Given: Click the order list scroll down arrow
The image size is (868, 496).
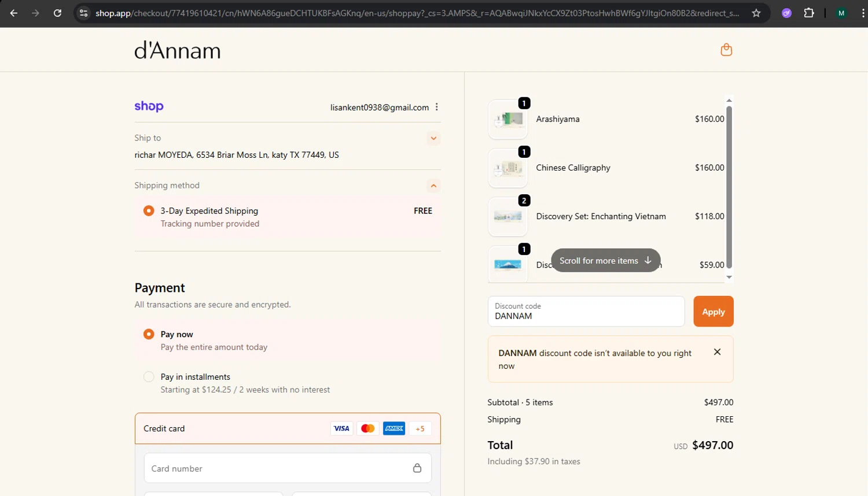Looking at the screenshot, I should [729, 277].
